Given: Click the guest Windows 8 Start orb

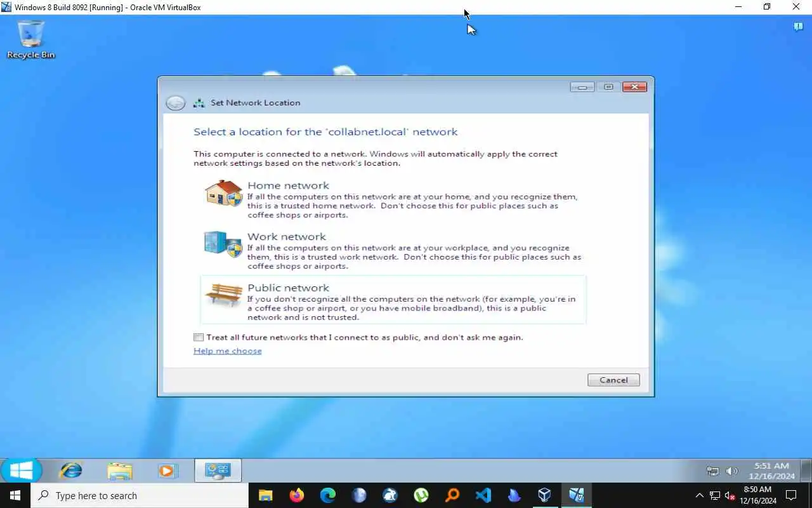Looking at the screenshot, I should [x=21, y=471].
